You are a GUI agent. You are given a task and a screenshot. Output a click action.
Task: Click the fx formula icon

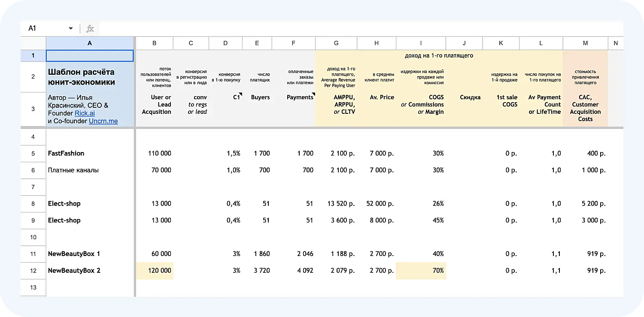coord(90,29)
